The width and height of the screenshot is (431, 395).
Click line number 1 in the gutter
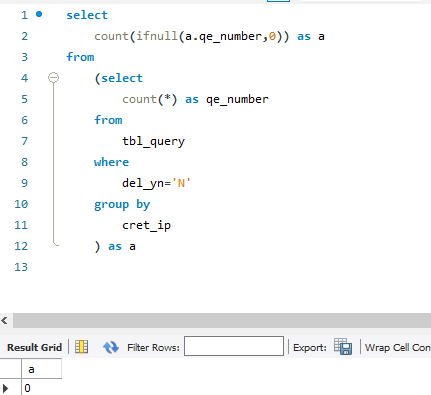tap(24, 15)
